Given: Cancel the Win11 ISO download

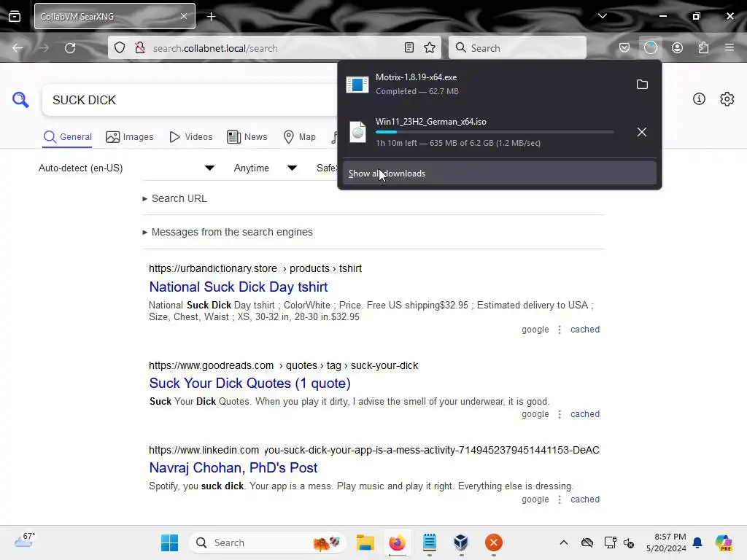Looking at the screenshot, I should point(642,132).
